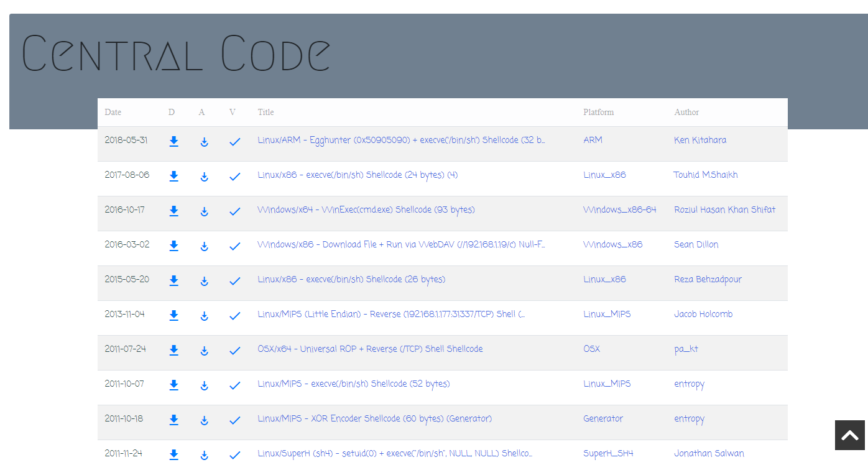This screenshot has height=470, width=868.
Task: Click the A download icon for the OSX/x64 row
Action: pyautogui.click(x=204, y=350)
